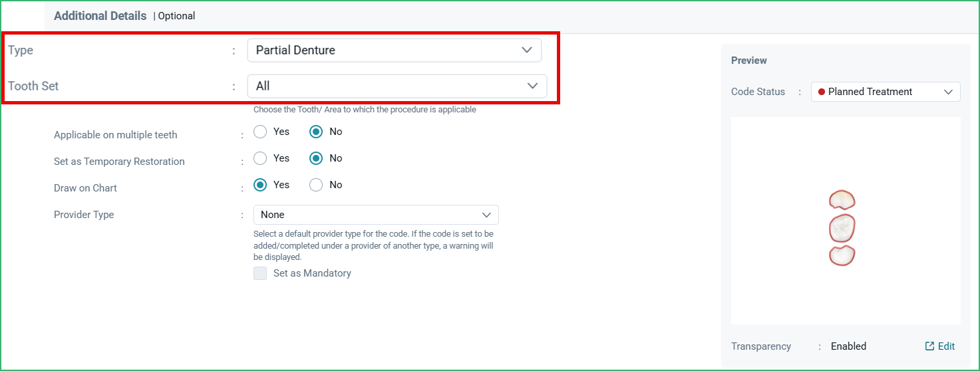Click the Preview panel heading
This screenshot has width=980, height=371.
coord(749,61)
